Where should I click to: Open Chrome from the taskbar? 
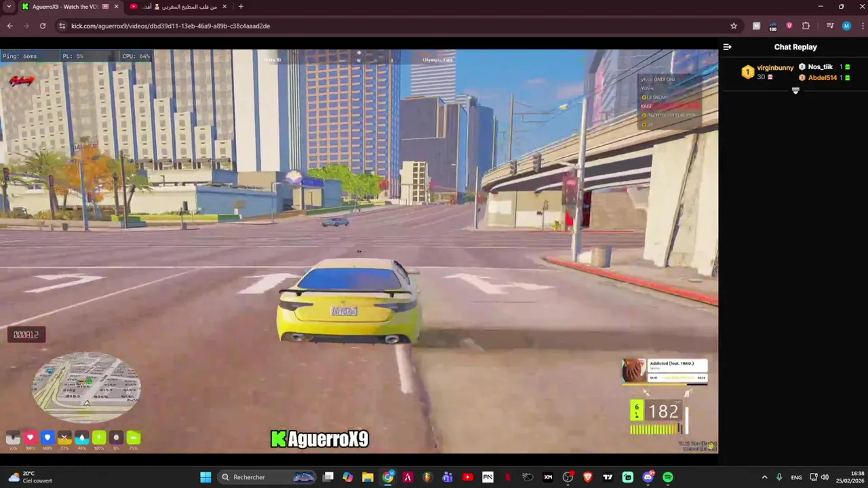388,477
